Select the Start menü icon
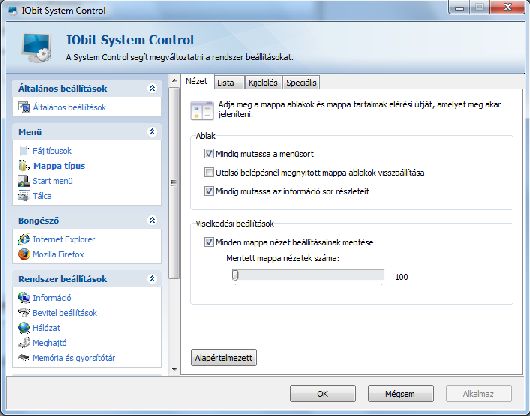530x416 pixels. coord(24,181)
